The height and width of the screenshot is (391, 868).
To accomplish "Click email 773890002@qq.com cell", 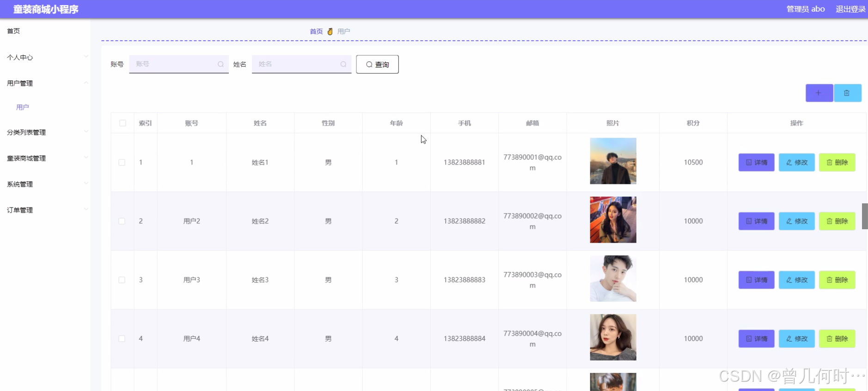I will click(532, 221).
